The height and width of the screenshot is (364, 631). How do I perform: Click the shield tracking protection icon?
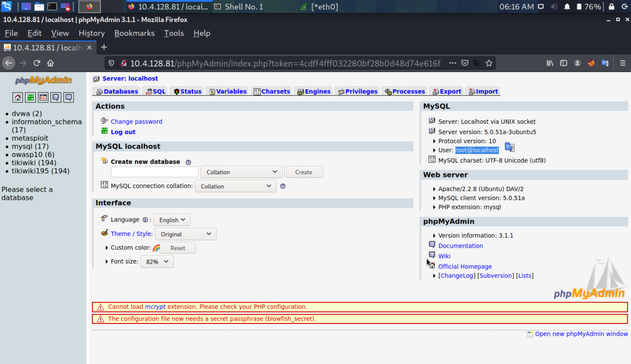pyautogui.click(x=111, y=63)
